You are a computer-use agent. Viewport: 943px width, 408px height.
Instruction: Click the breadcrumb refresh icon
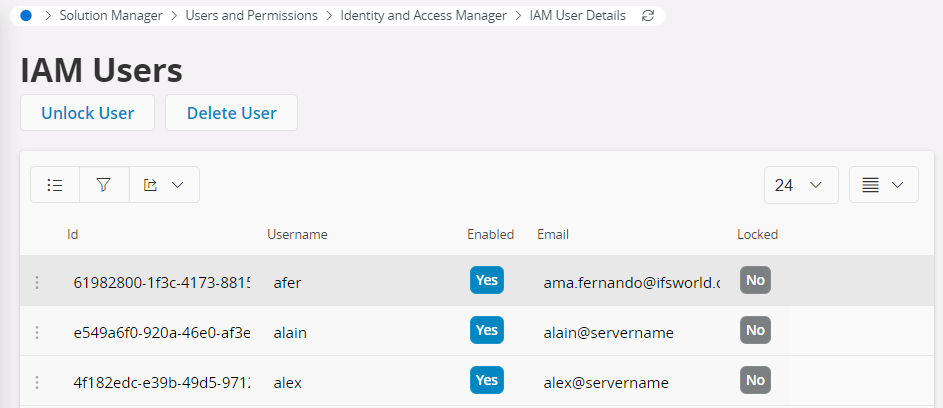pos(648,16)
